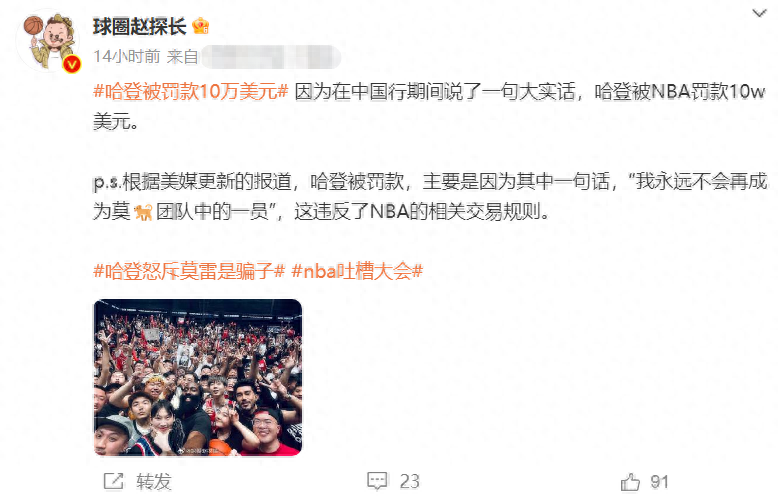Open the 球圈赵探长 profile avatar
Screen dimensions: 779x503
tap(49, 41)
